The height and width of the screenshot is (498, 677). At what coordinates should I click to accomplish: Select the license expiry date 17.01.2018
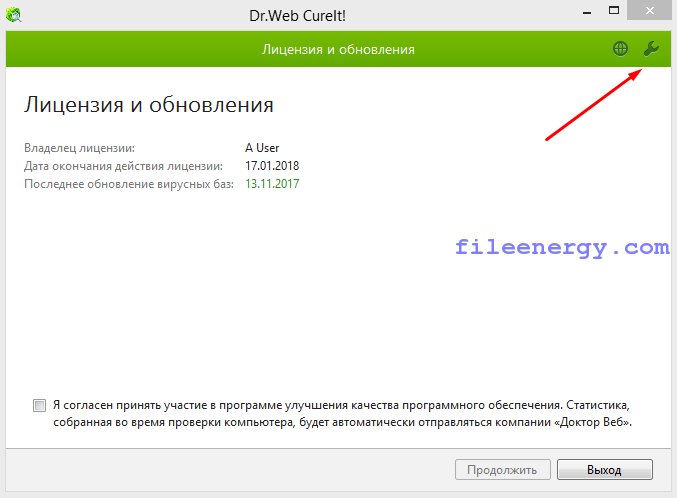pos(272,166)
